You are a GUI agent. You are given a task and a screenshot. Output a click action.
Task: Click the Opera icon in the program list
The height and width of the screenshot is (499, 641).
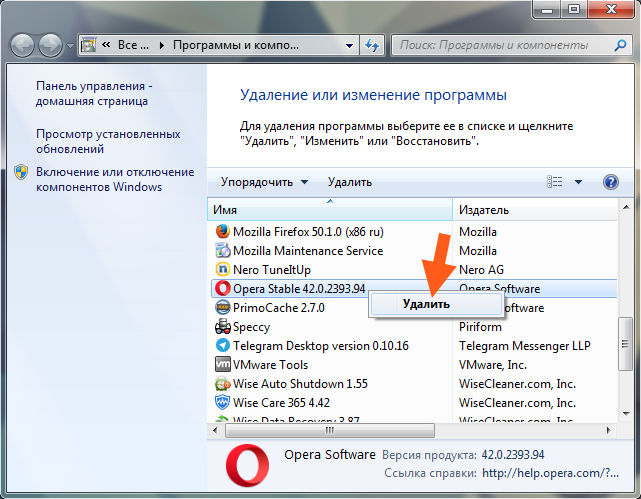[222, 289]
